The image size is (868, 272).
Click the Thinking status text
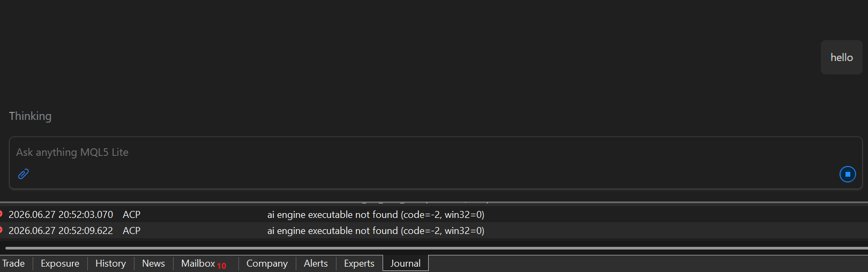[30, 116]
